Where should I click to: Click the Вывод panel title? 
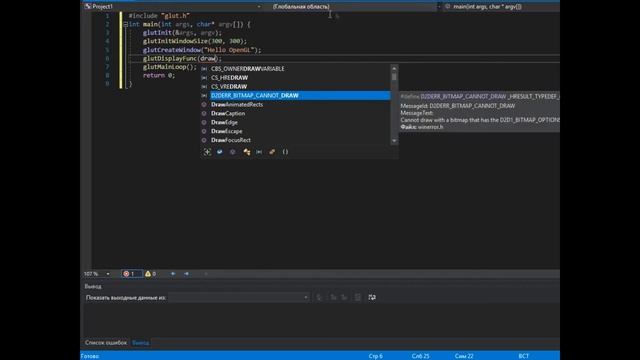(93, 287)
